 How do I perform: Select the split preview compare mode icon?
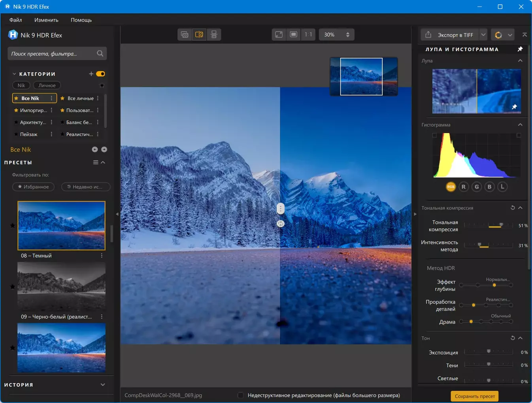199,35
